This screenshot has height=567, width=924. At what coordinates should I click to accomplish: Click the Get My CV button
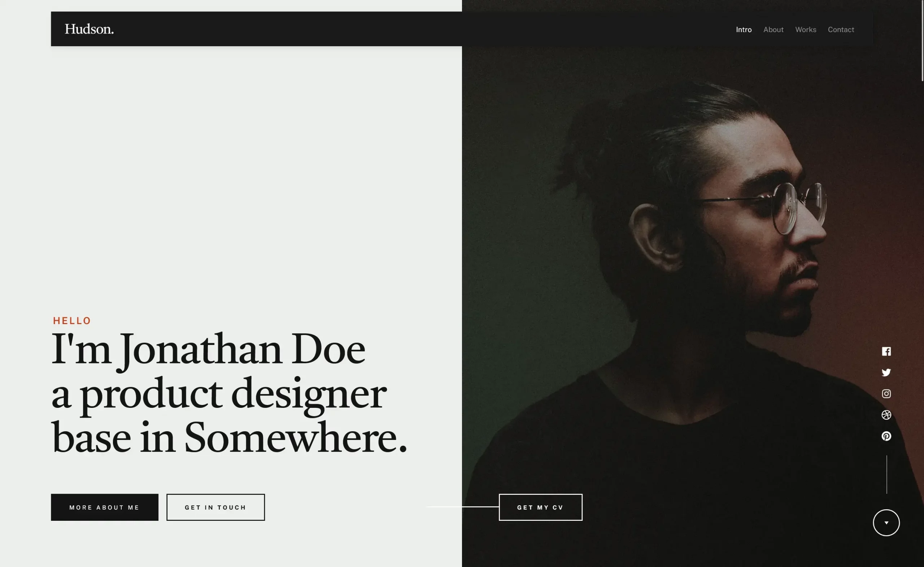[x=540, y=507]
